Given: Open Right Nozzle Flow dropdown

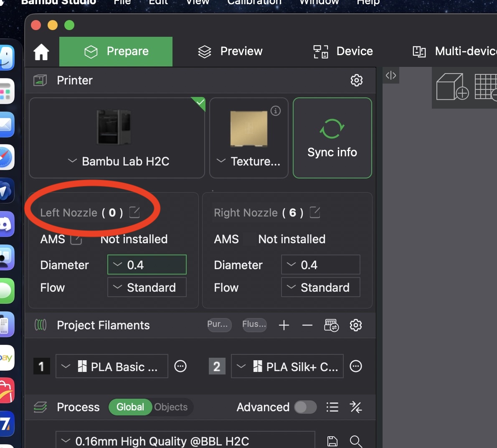Looking at the screenshot, I should coord(320,287).
